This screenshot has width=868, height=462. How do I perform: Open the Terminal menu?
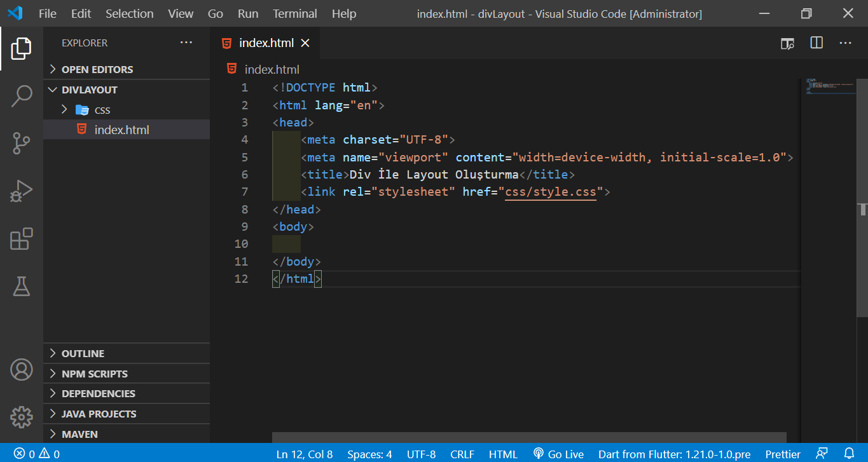click(x=294, y=13)
